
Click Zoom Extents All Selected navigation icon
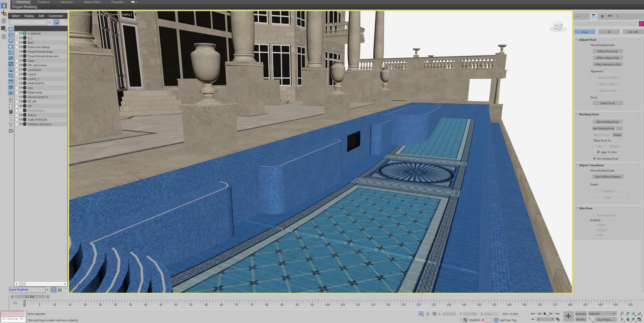640,314
